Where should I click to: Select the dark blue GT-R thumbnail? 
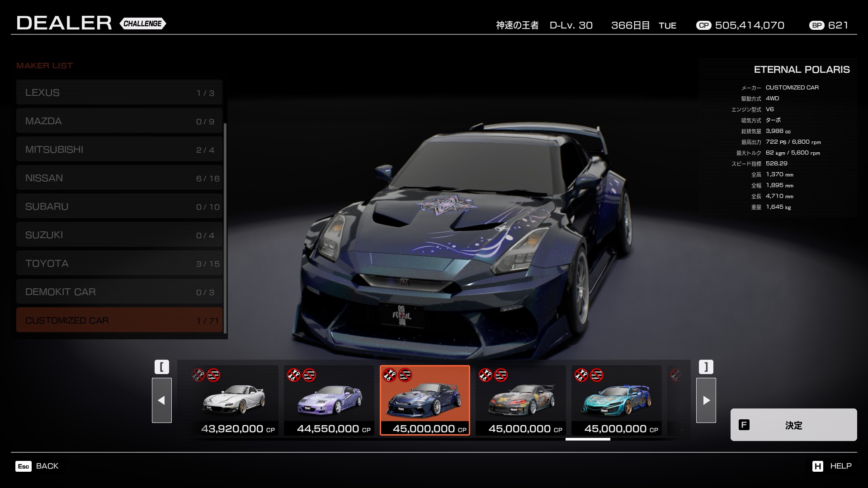(425, 400)
